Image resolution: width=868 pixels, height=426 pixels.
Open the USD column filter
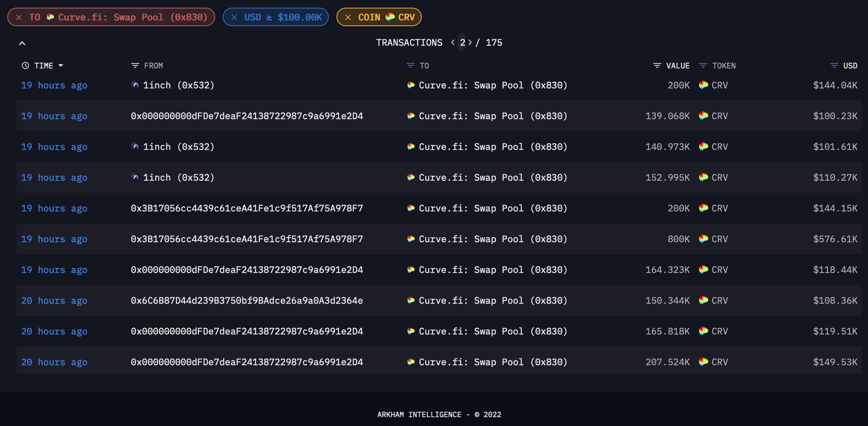tap(834, 66)
